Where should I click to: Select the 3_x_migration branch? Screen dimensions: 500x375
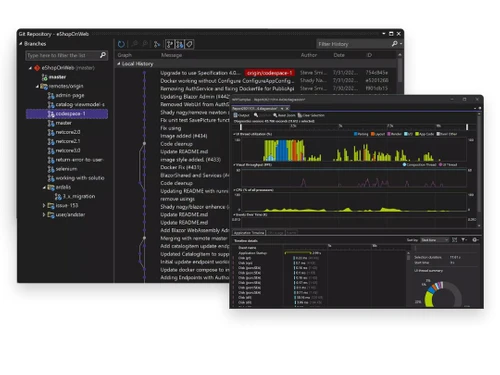[x=79, y=196]
